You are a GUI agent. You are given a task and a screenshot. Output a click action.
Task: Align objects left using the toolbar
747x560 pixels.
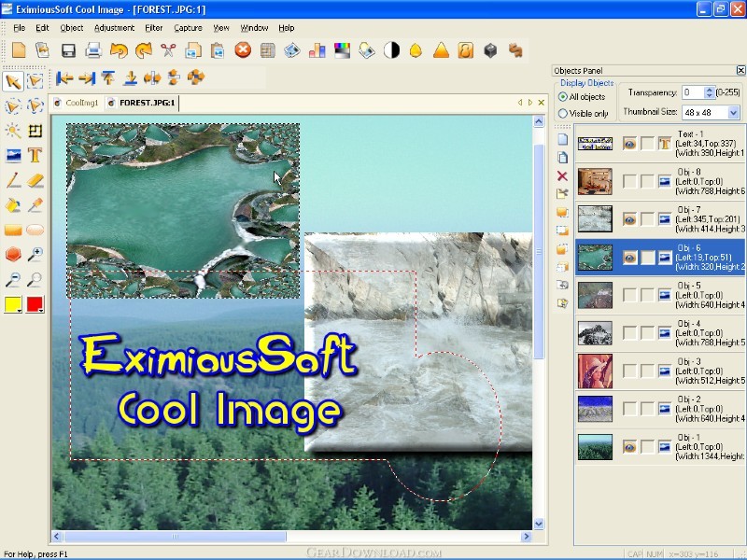click(64, 77)
